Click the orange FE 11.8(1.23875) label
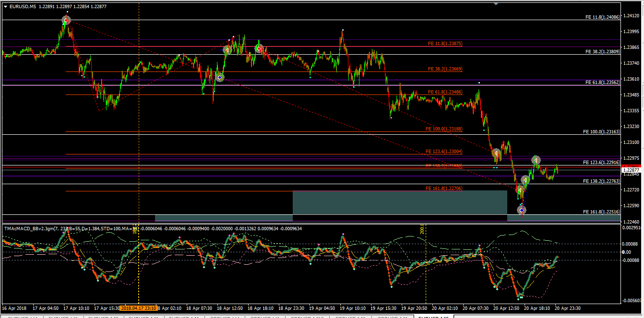The height and width of the screenshot is (318, 644). [445, 43]
